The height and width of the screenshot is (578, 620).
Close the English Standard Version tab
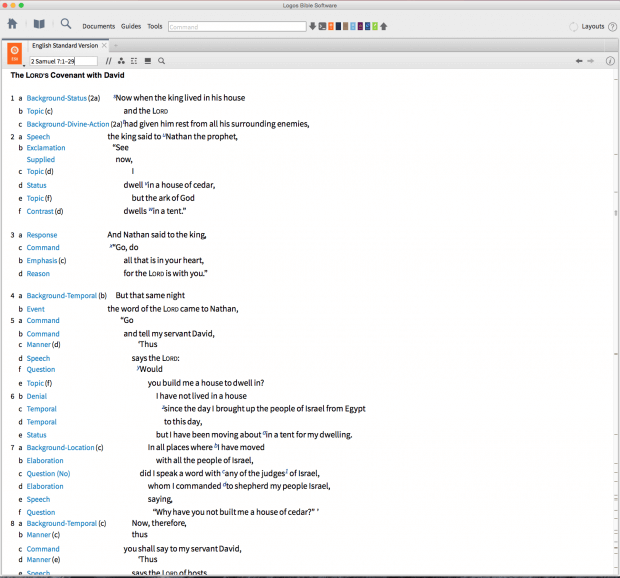104,45
